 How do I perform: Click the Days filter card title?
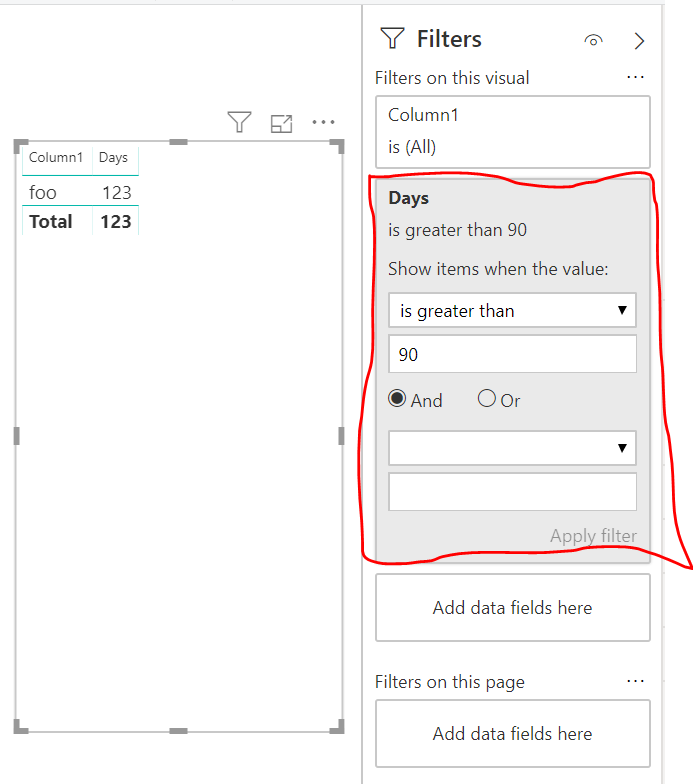tap(408, 198)
